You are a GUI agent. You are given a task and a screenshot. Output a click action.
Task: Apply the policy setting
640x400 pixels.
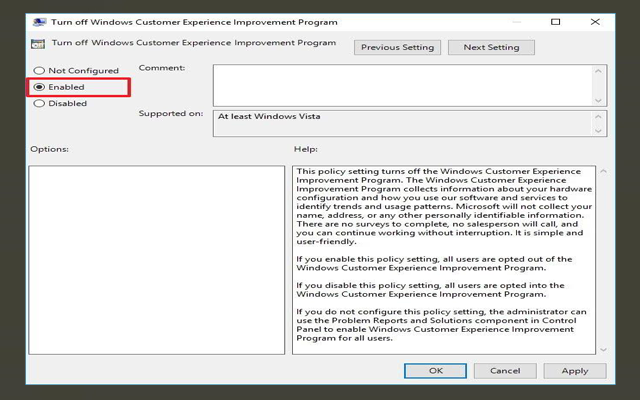tap(575, 370)
